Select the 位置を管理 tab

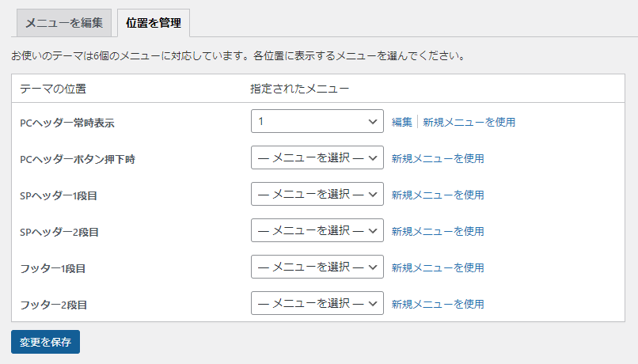pyautogui.click(x=154, y=23)
